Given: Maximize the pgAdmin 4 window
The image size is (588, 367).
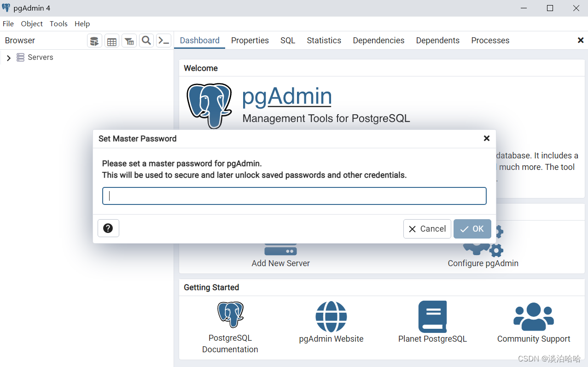Looking at the screenshot, I should [x=550, y=8].
